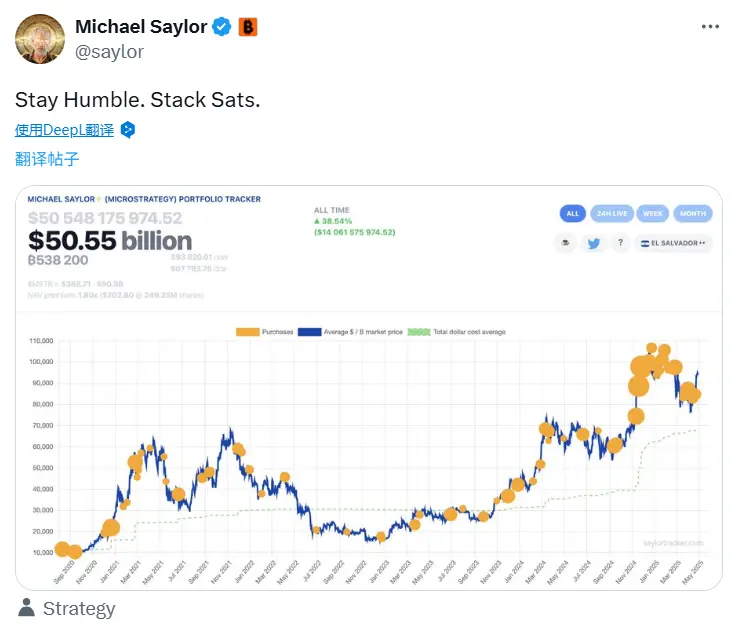Open the @saylor handle link
This screenshot has width=736, height=632.
(x=109, y=50)
